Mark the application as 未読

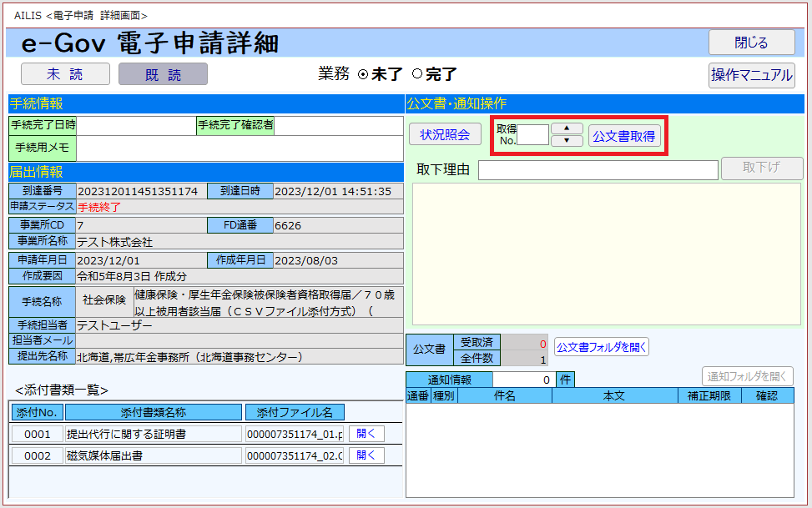[65, 74]
